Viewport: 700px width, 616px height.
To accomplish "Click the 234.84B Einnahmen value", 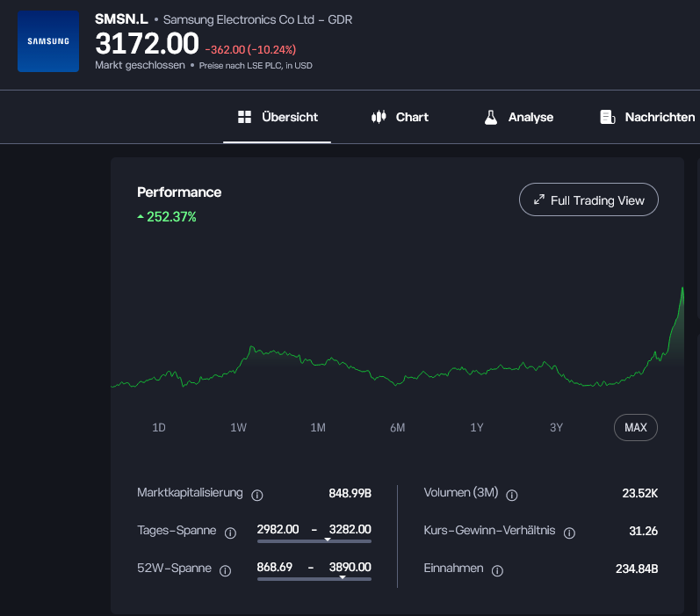I will coord(637,569).
